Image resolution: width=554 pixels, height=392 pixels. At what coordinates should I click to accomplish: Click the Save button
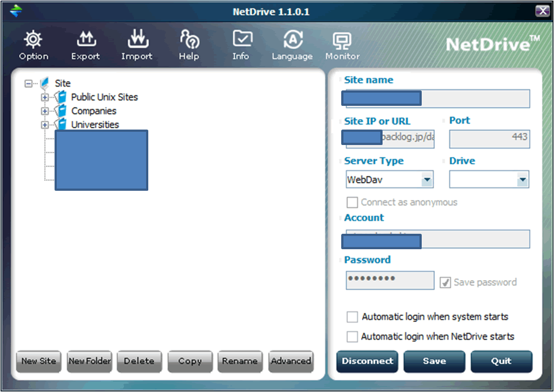(x=434, y=361)
